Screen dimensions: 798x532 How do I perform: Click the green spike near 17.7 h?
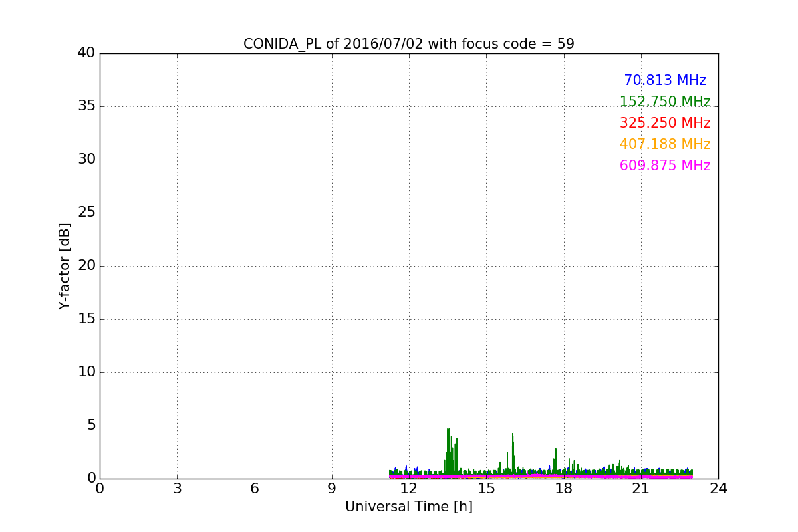(x=556, y=460)
